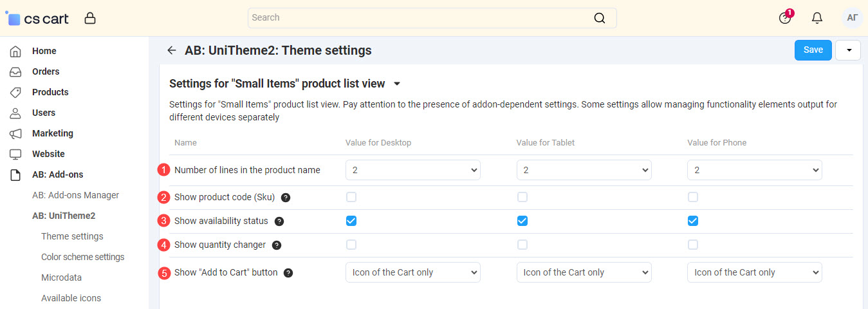The width and height of the screenshot is (868, 309).
Task: Click the "Show quantity changer" label
Action: (x=220, y=245)
